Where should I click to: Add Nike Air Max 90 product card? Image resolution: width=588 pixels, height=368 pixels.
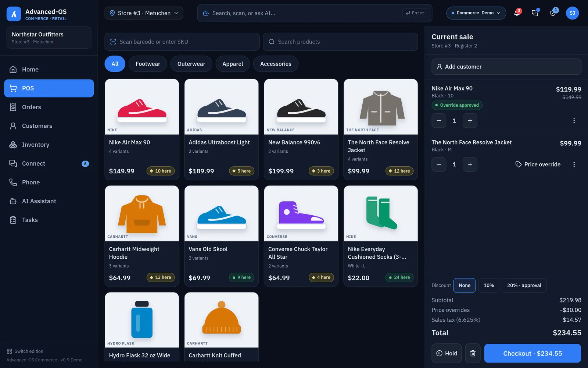(142, 129)
